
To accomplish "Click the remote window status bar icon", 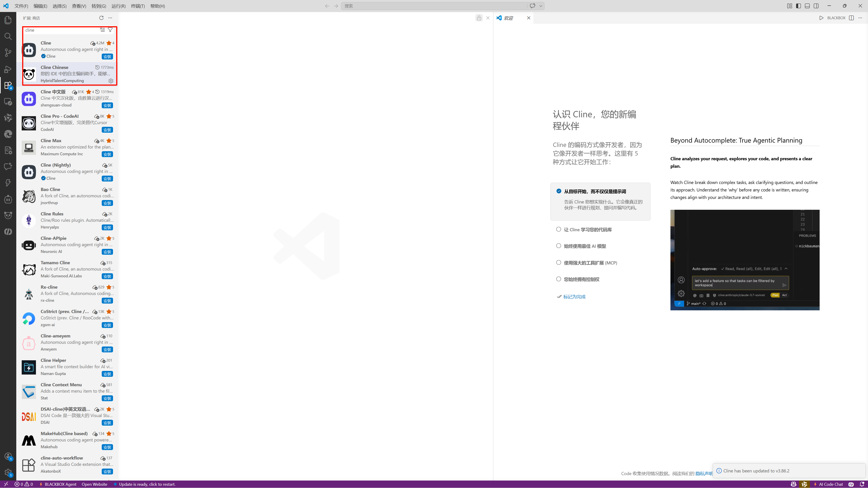I will 6,484.
